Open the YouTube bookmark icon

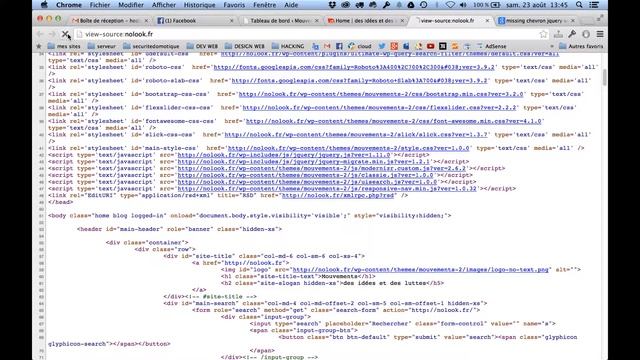point(430,47)
